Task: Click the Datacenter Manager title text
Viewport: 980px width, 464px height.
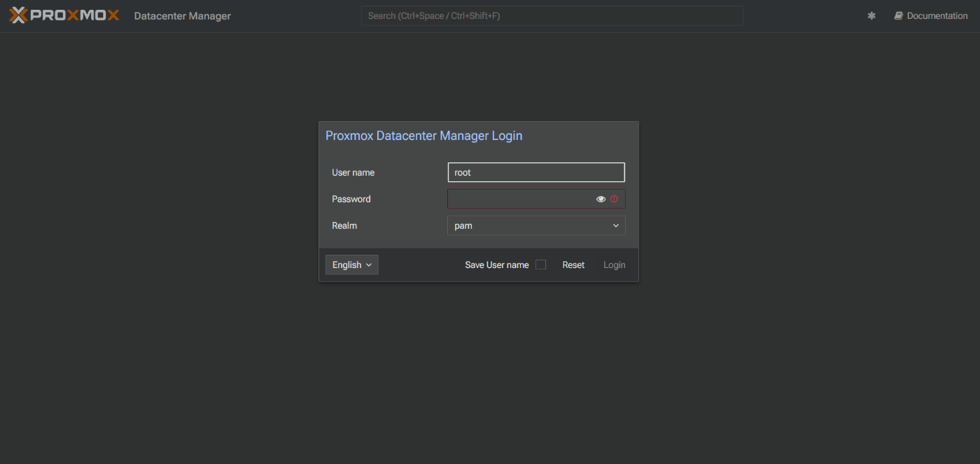Action: [x=183, y=15]
